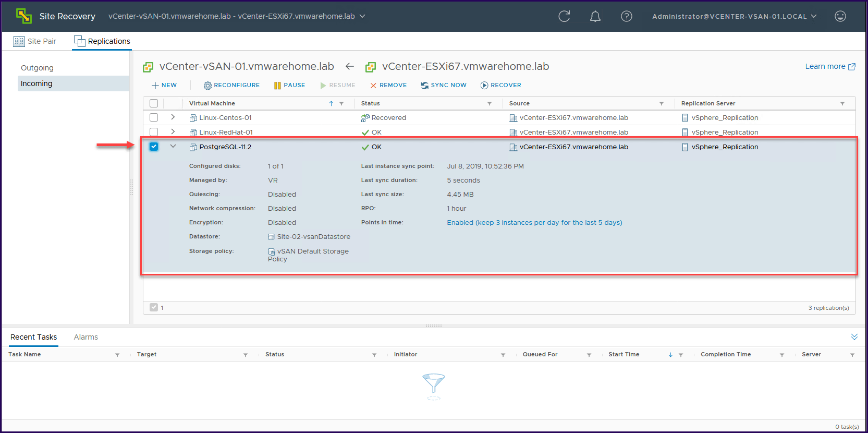Click the Linux-RedHat-01 VM icon
This screenshot has height=433, width=868.
[x=193, y=133]
